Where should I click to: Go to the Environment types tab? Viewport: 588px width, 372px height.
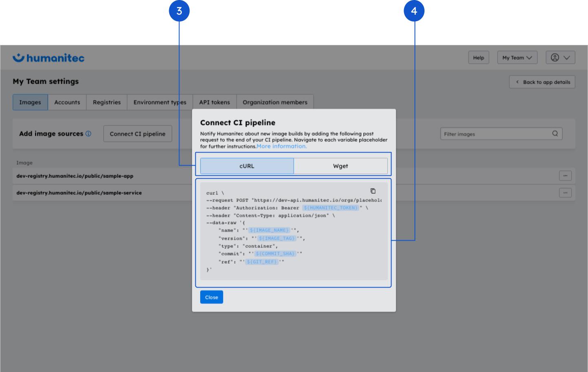tap(160, 102)
